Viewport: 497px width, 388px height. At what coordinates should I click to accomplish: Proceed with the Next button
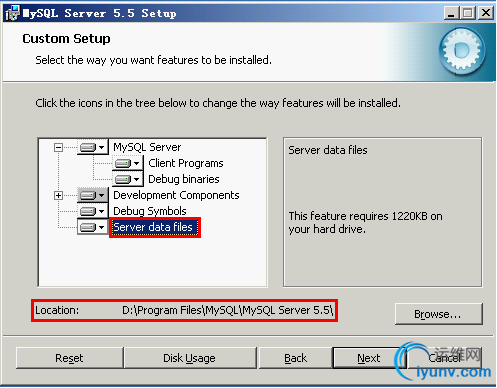click(x=369, y=358)
